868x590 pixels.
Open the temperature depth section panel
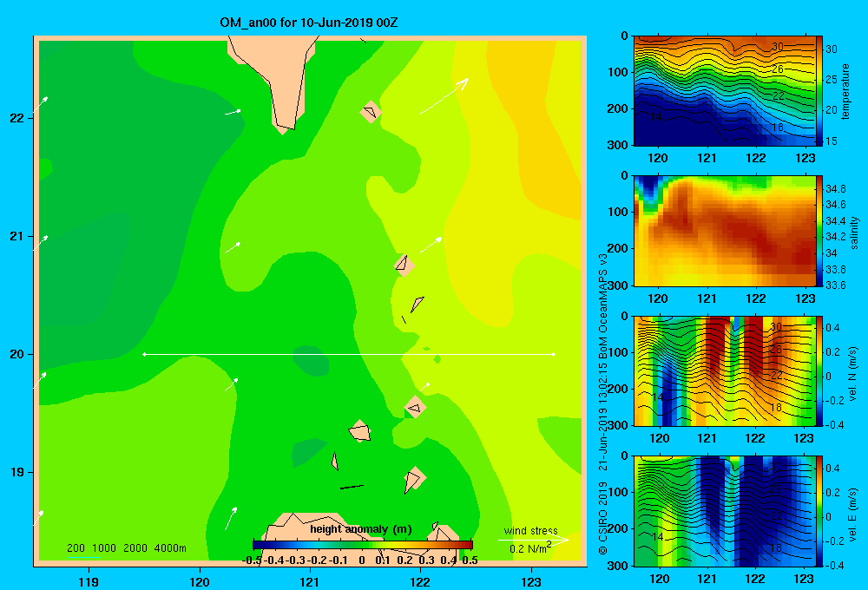pyautogui.click(x=724, y=91)
